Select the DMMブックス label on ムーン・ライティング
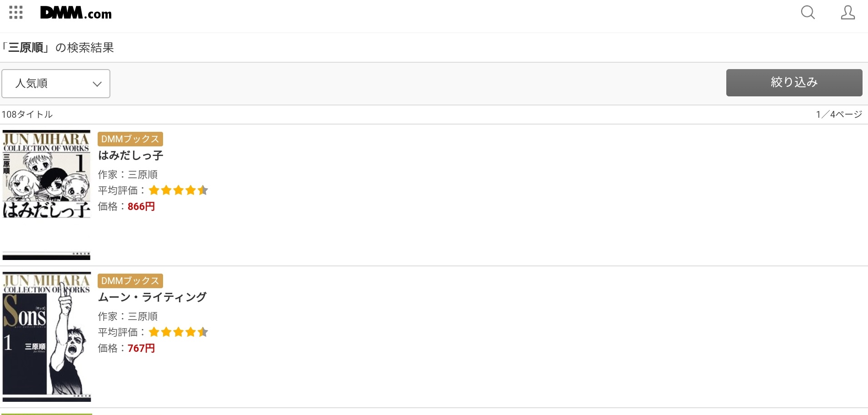Viewport: 868px width, 415px height. [130, 280]
